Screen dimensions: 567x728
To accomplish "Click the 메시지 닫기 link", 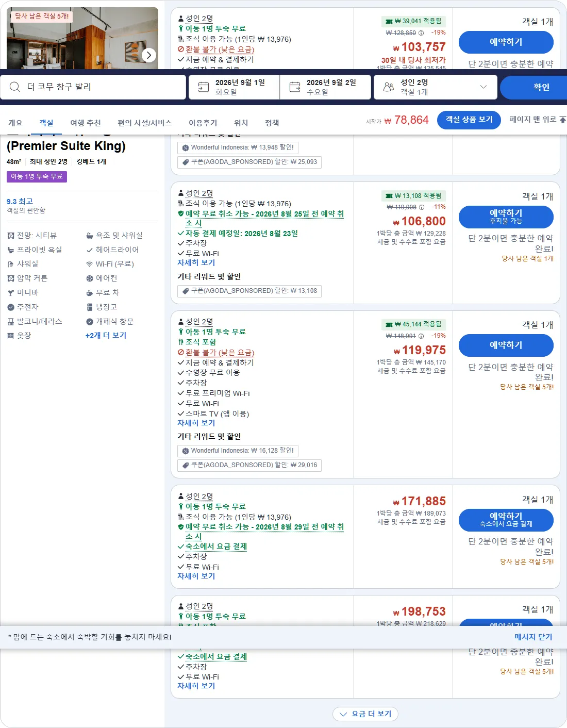I will 533,637.
